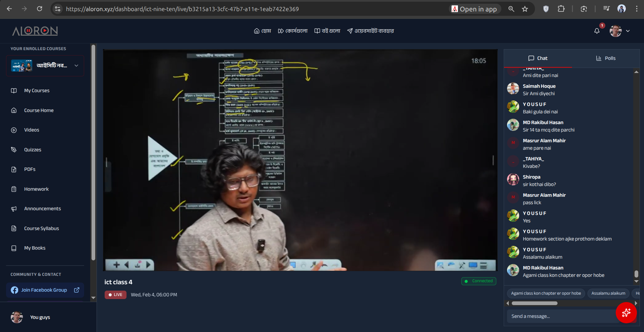Viewport: 644px width, 332px height.
Task: Click the date 'Wed, Feb 4, 06:00 PM'
Action: [154, 295]
